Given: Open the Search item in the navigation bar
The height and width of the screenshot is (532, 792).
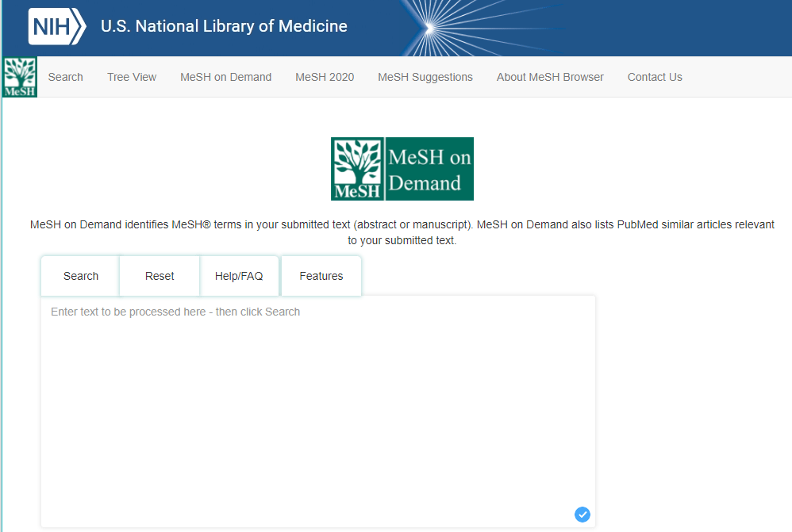Looking at the screenshot, I should click(65, 77).
